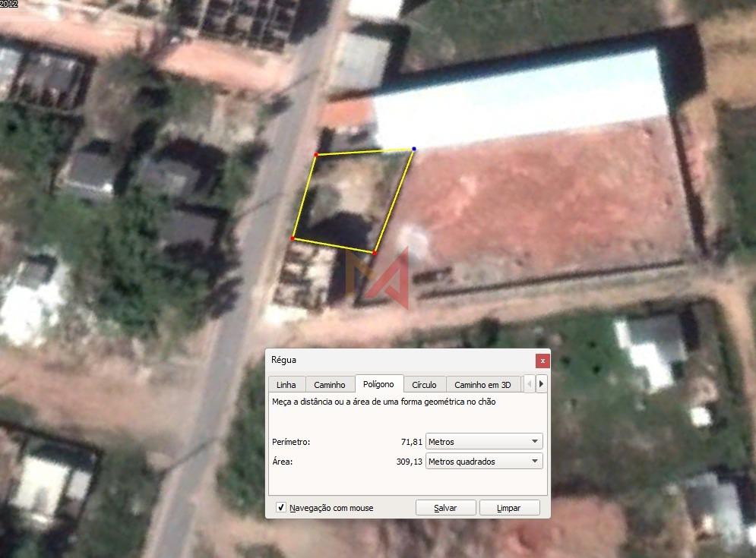756x558 pixels.
Task: Open the Caminho em 3D tab
Action: pos(482,385)
